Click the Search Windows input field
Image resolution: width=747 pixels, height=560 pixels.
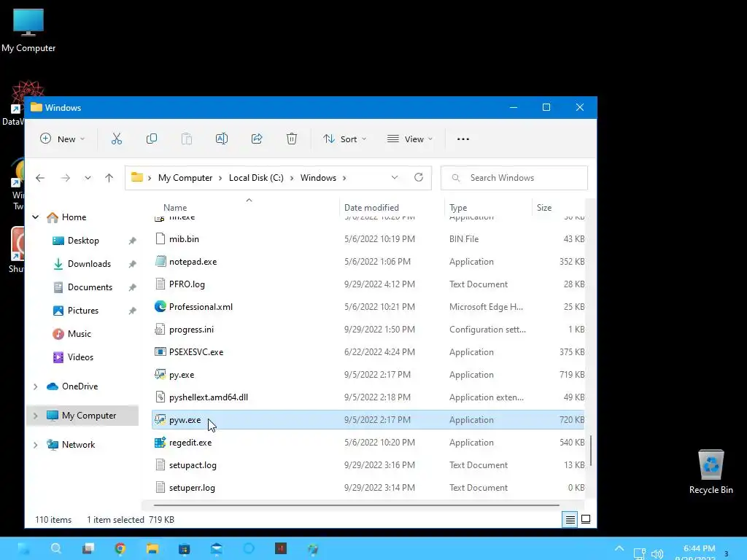514,178
